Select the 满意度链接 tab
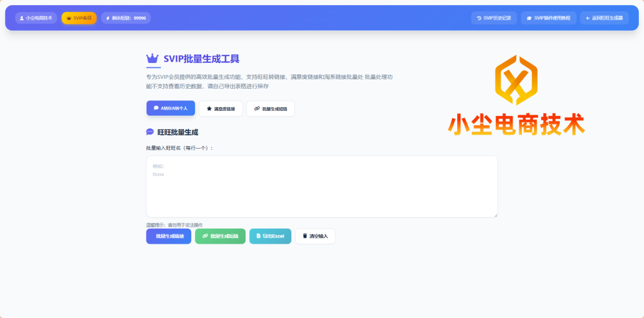 click(x=220, y=109)
